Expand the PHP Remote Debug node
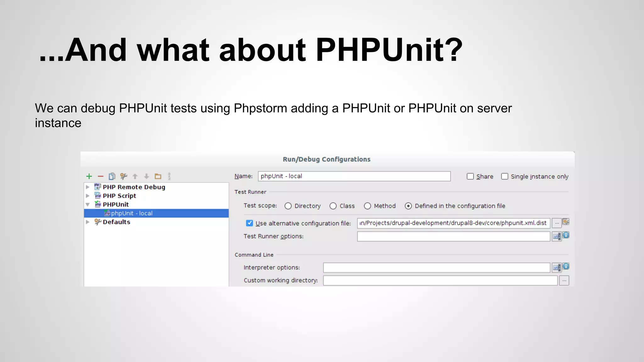The image size is (644, 362). click(88, 187)
